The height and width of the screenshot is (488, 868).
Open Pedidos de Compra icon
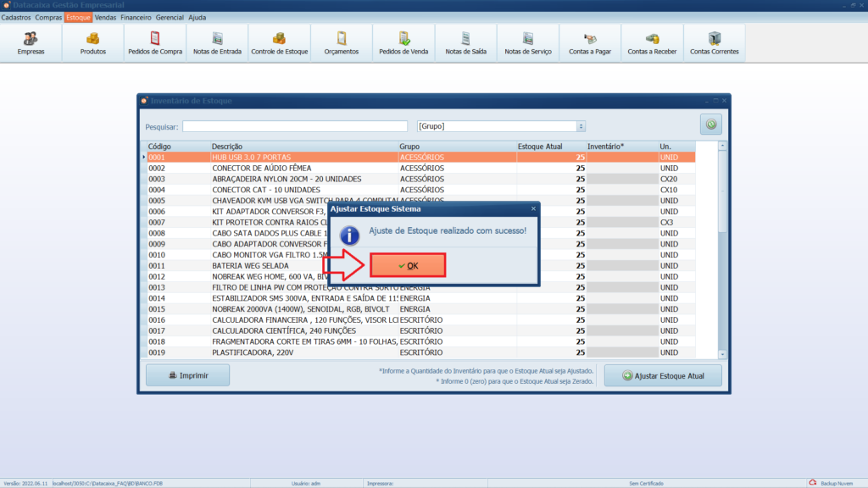[x=155, y=43]
